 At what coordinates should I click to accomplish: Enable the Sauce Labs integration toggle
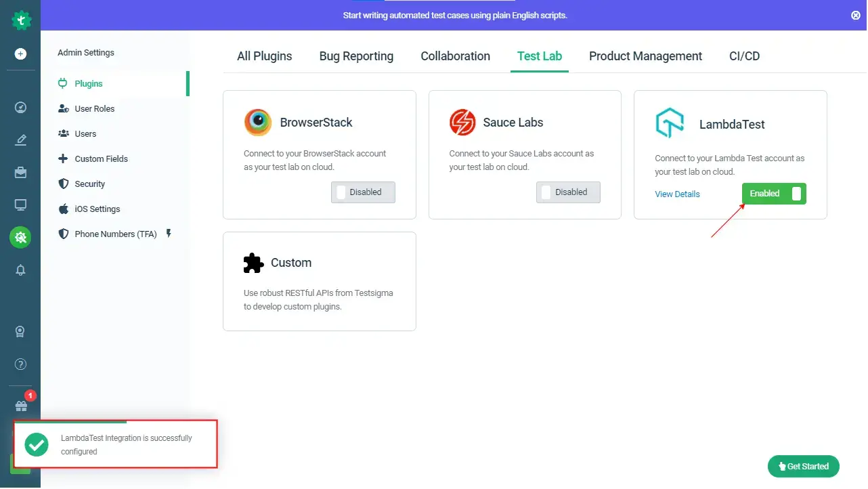tap(568, 192)
